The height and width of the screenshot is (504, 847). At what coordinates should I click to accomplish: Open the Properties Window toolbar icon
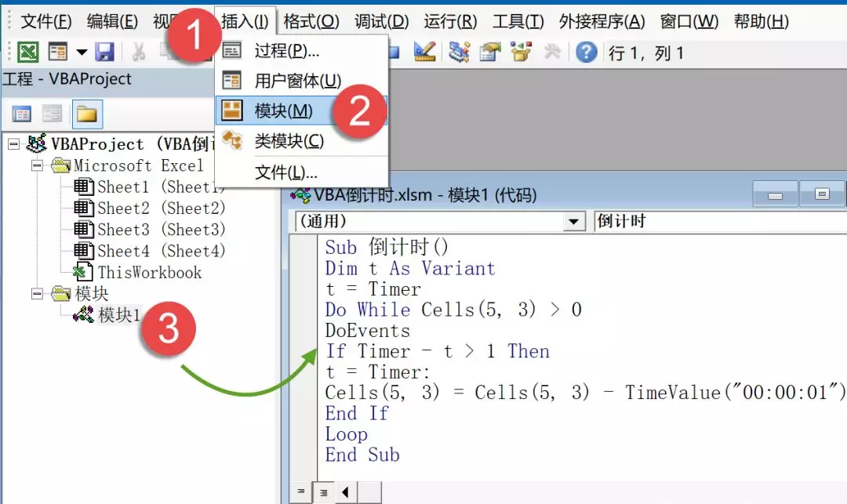point(491,53)
